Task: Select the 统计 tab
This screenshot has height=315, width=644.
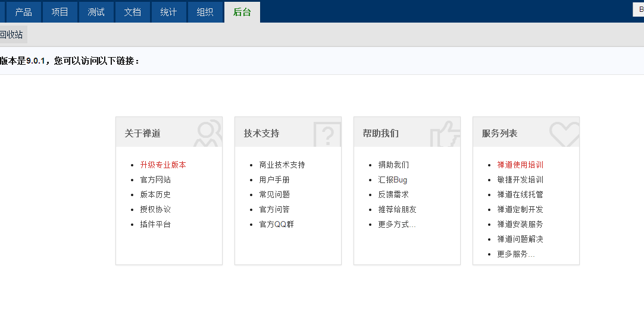Action: click(x=169, y=12)
